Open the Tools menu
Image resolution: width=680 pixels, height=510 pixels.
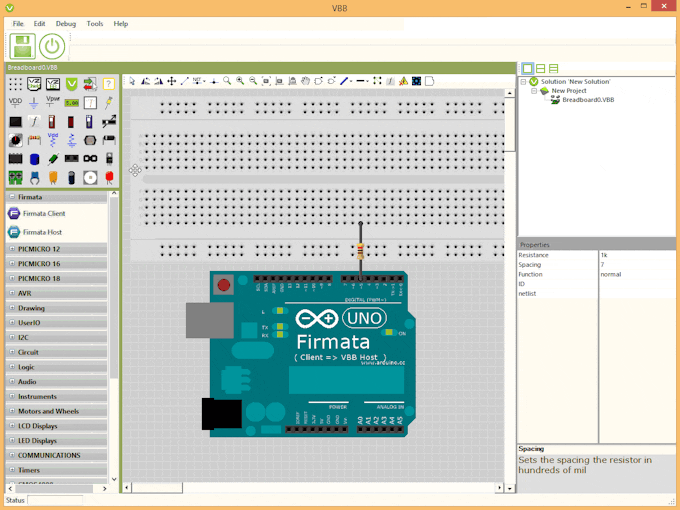tap(94, 23)
